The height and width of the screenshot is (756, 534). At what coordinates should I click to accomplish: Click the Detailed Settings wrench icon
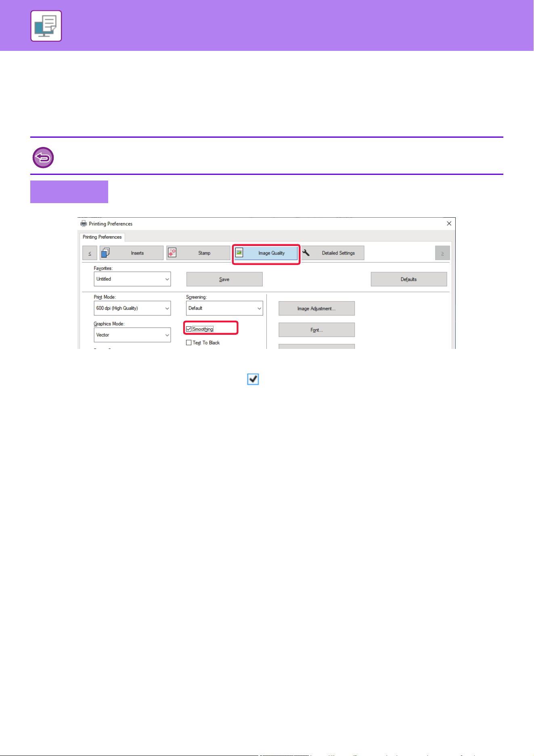[x=306, y=253]
